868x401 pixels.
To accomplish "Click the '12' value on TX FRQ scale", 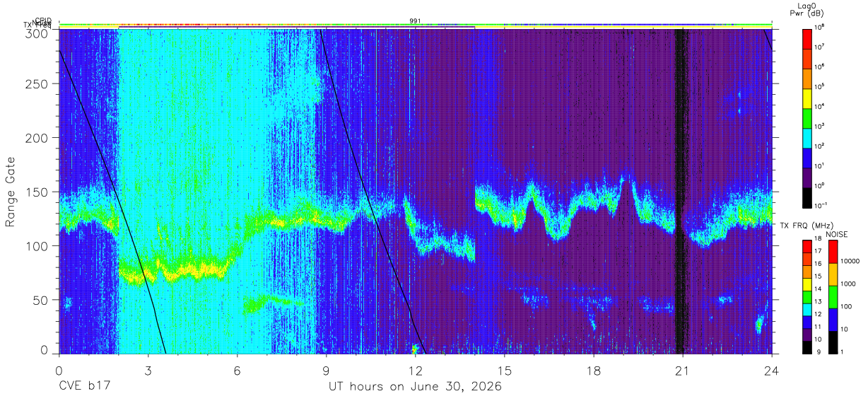I will pyautogui.click(x=817, y=313).
